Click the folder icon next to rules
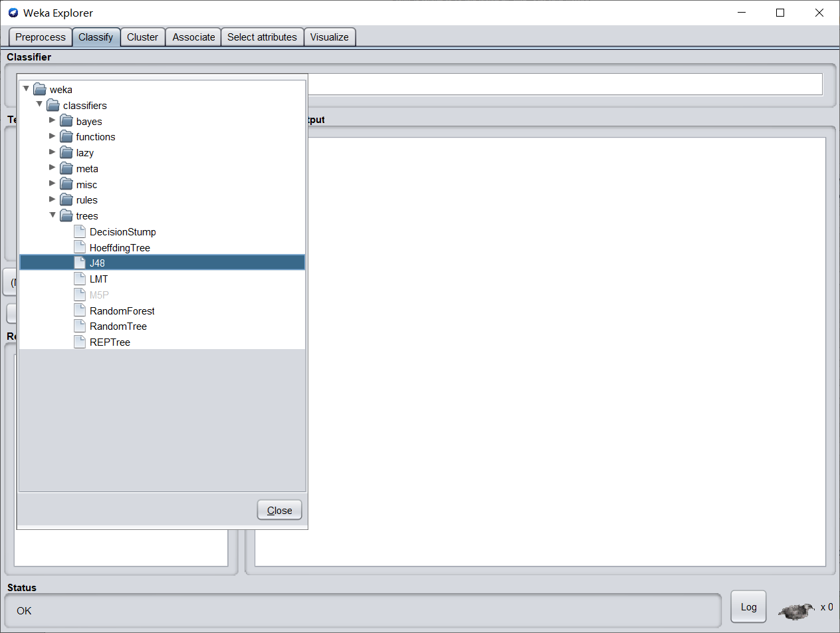This screenshot has height=633, width=840. (x=67, y=199)
